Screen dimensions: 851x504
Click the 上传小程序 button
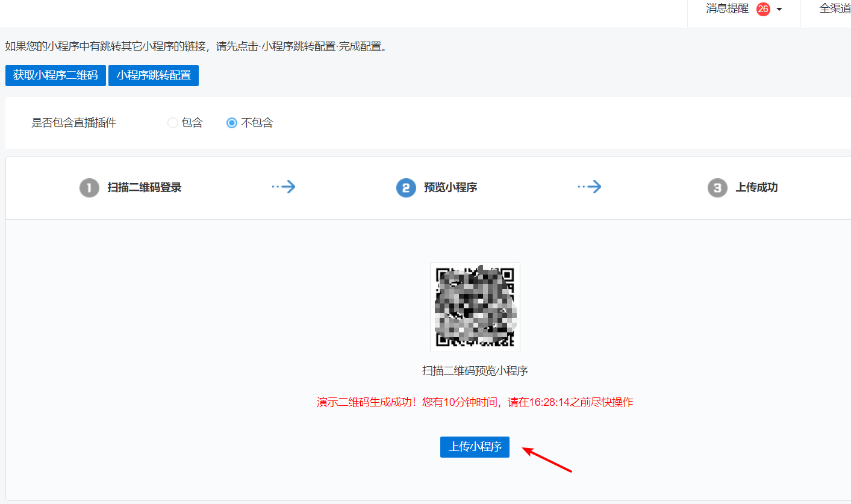475,447
